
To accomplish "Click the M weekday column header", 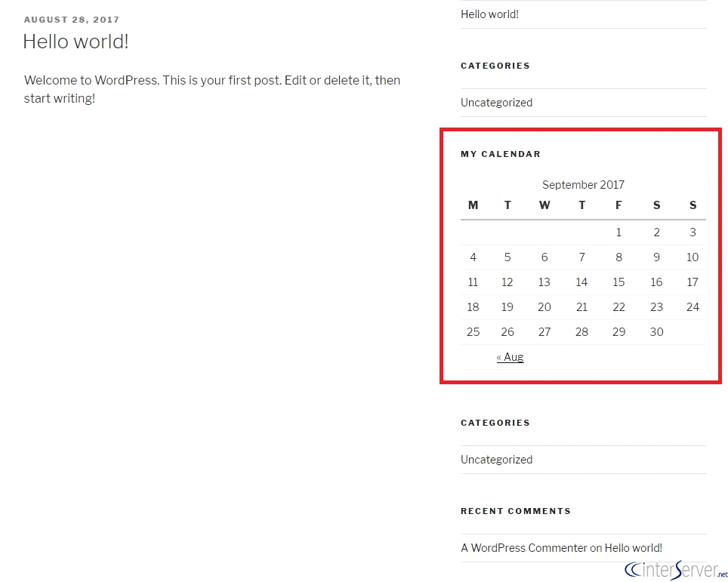I will click(473, 205).
